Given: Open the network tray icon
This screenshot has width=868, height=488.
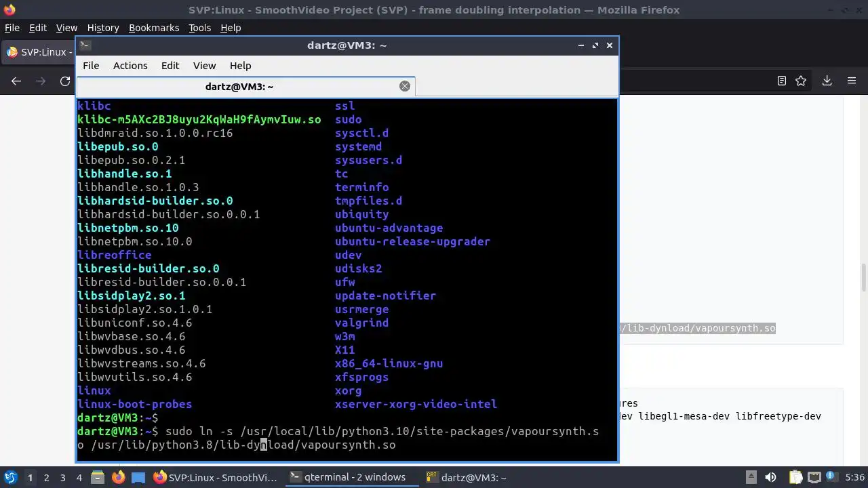Looking at the screenshot, I should [x=814, y=477].
